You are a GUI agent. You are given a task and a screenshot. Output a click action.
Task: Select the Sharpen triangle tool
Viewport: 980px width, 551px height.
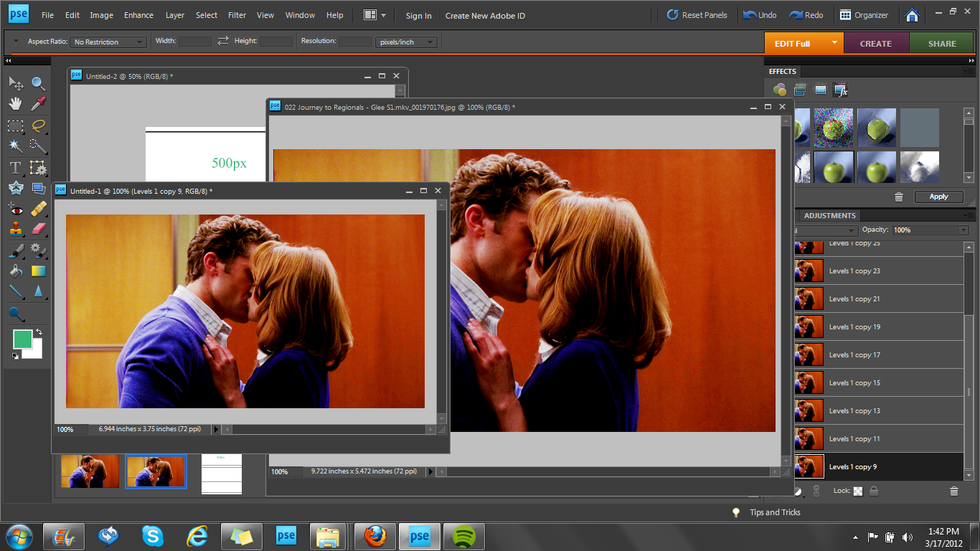point(39,292)
